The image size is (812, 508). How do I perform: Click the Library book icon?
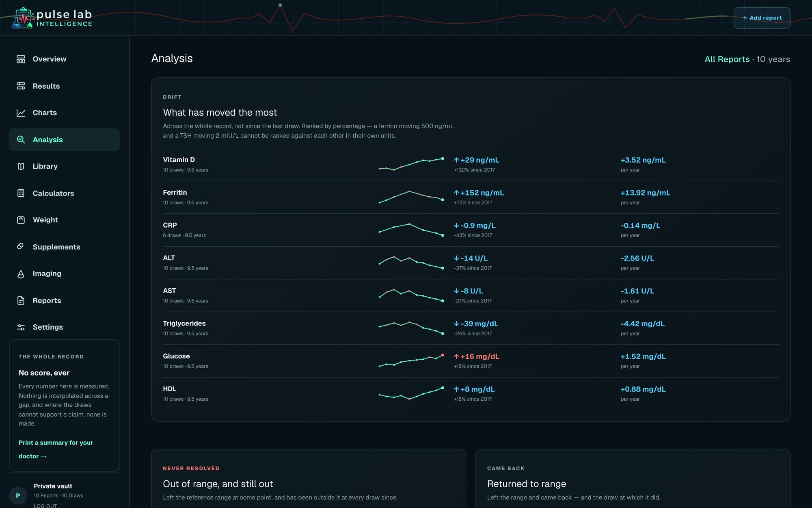(21, 167)
